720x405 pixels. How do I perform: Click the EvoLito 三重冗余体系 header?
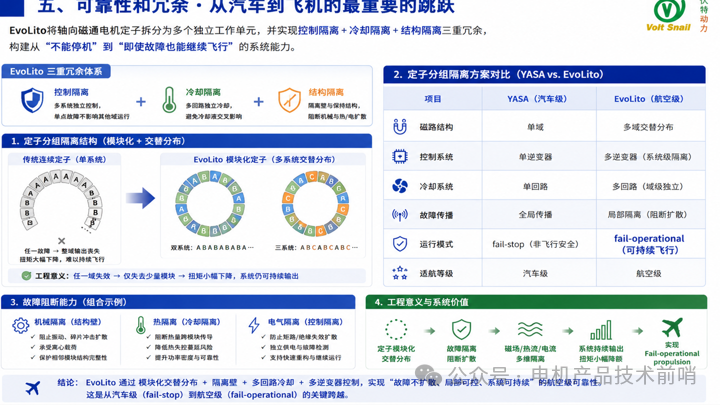56,71
